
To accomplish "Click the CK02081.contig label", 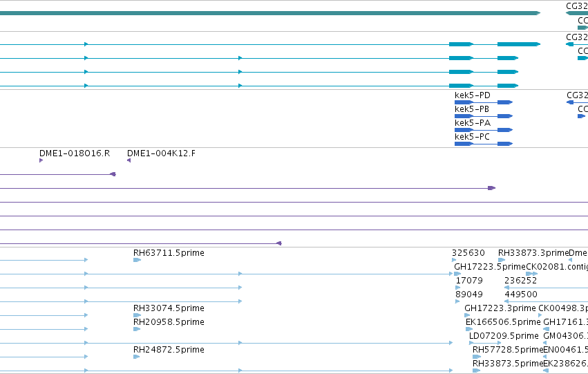I will click(x=557, y=267).
